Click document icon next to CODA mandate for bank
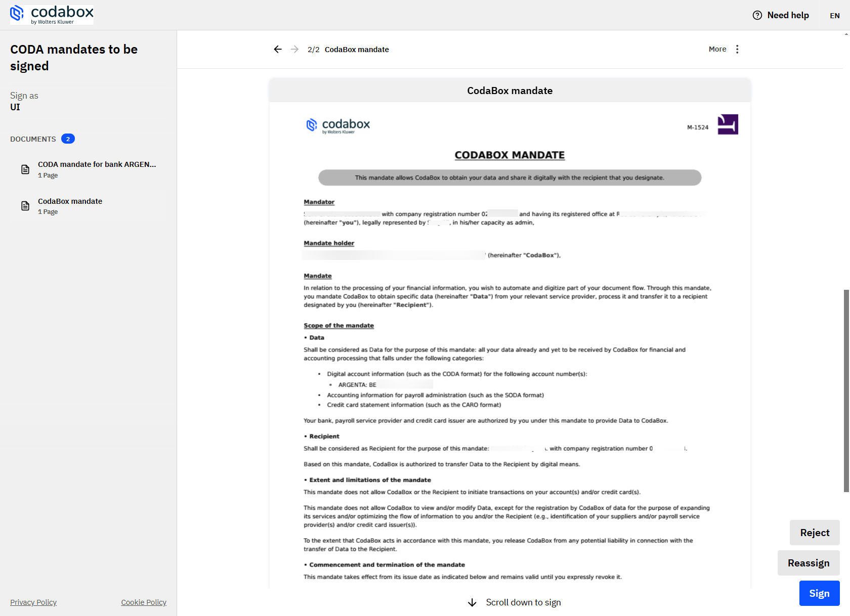 click(25, 169)
